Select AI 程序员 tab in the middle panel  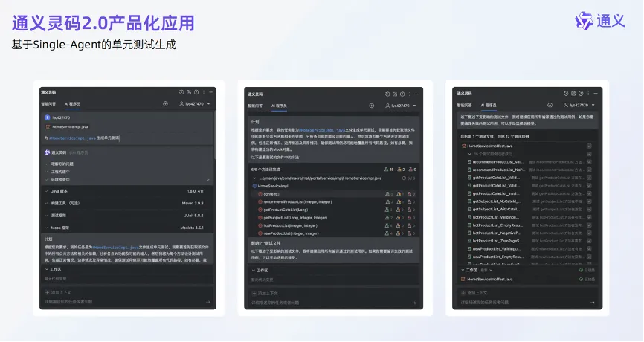click(x=279, y=106)
